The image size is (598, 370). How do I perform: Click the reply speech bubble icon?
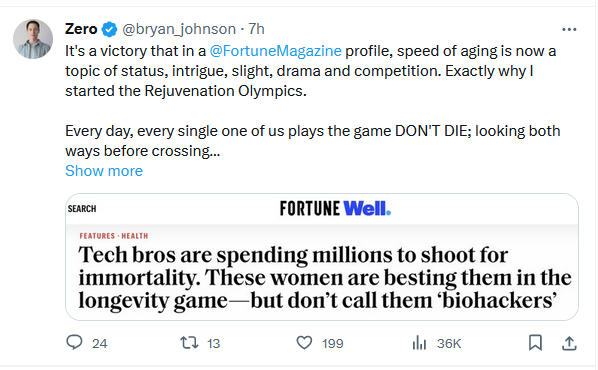[x=74, y=342]
